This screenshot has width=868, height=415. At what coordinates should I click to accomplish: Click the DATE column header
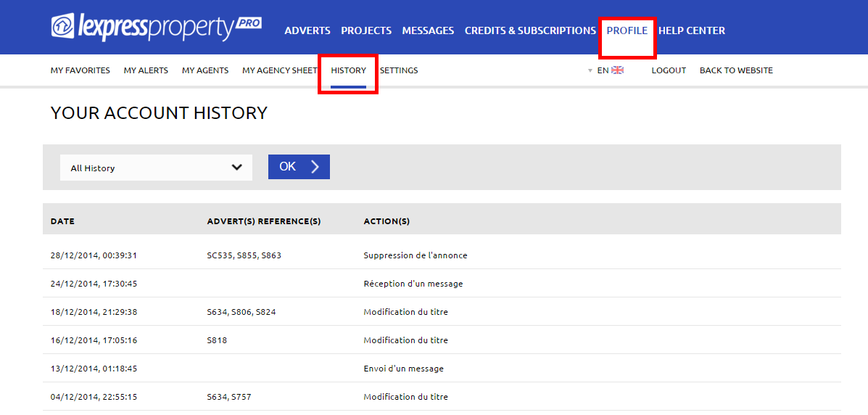pyautogui.click(x=62, y=221)
